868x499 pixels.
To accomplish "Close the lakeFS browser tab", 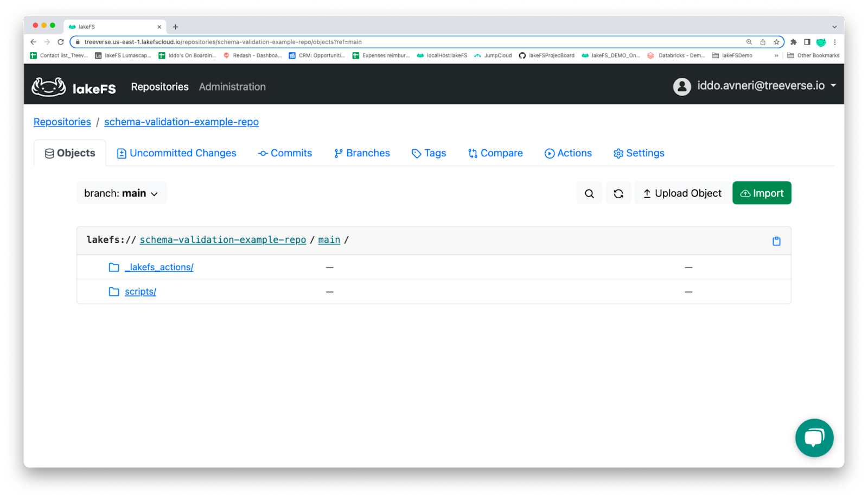I will [x=159, y=27].
